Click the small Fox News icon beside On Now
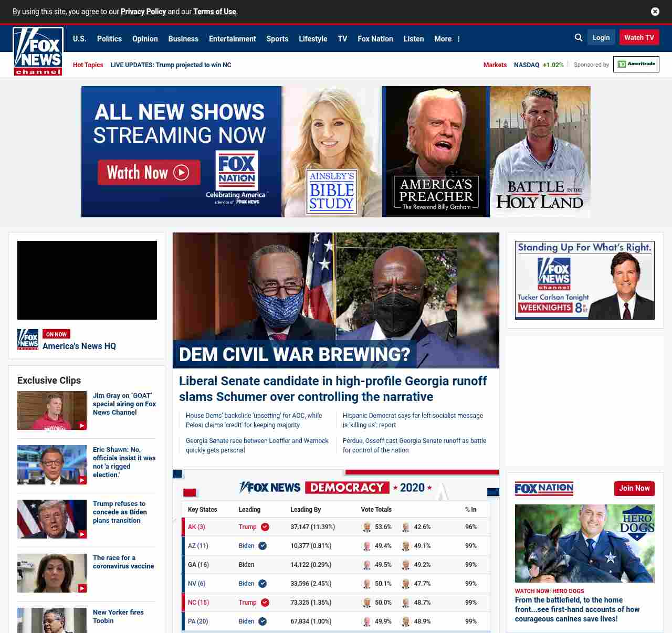The image size is (672, 633). (x=28, y=340)
